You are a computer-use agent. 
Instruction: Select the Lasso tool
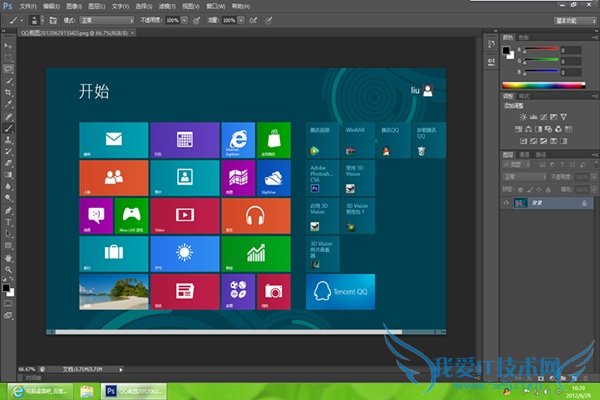(x=8, y=69)
